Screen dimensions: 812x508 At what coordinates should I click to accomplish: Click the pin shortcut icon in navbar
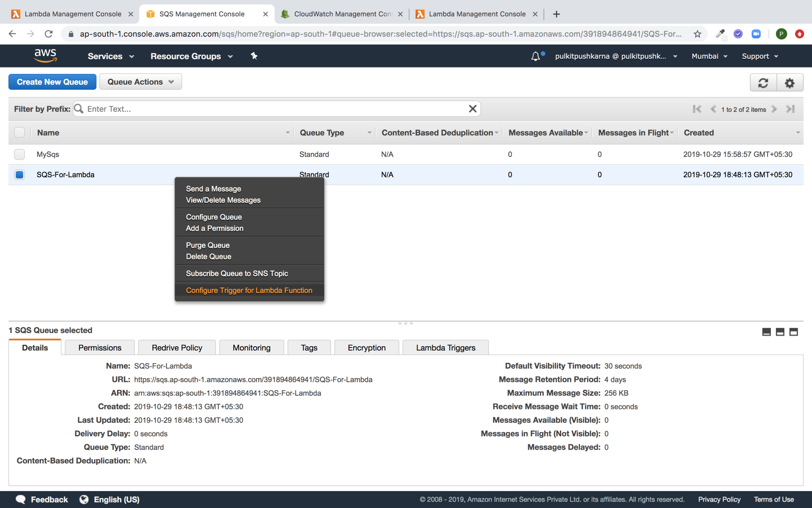pos(254,56)
